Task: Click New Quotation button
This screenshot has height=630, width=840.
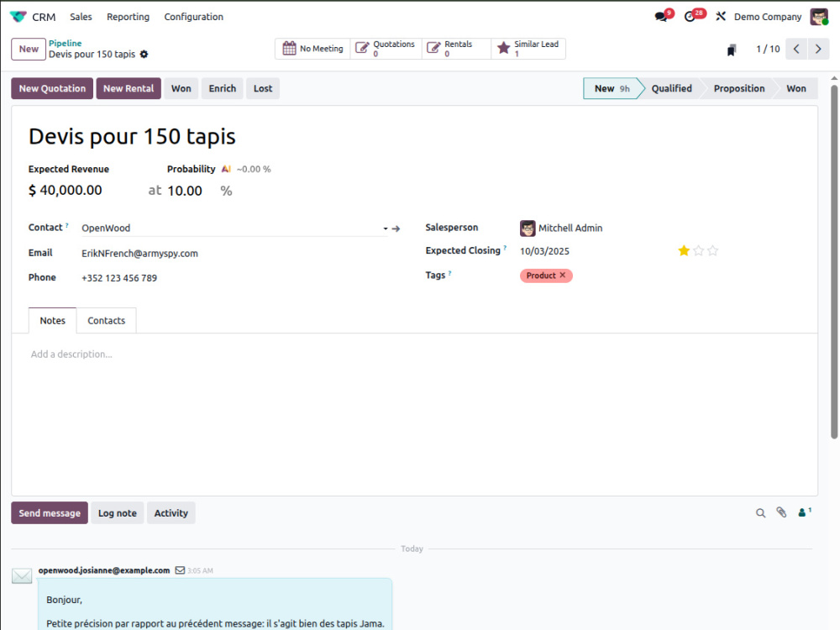Action: (x=52, y=88)
